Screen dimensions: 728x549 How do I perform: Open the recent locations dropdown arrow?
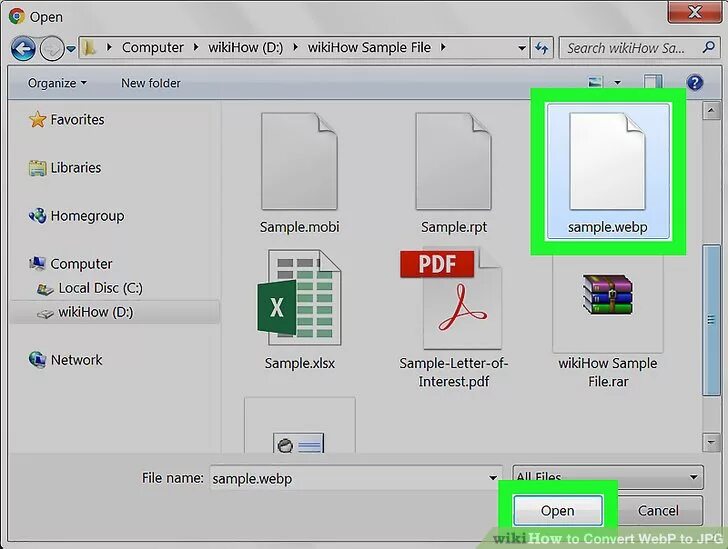click(71, 48)
